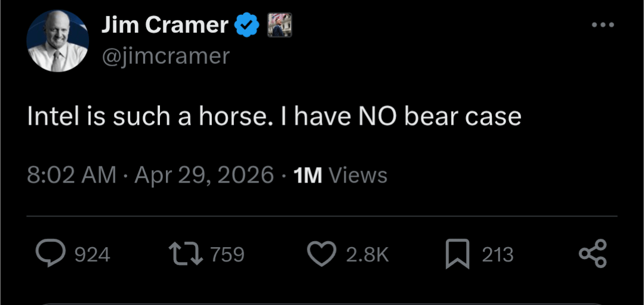644x305 pixels.
Task: Click the partially visible box below tweet stats
Action: [x=322, y=302]
